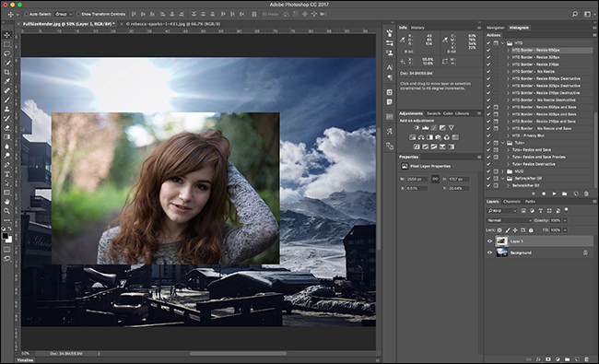Screen dimensions: 599x364
Task: Select the Zoom tool in toolbar
Action: 6,211
